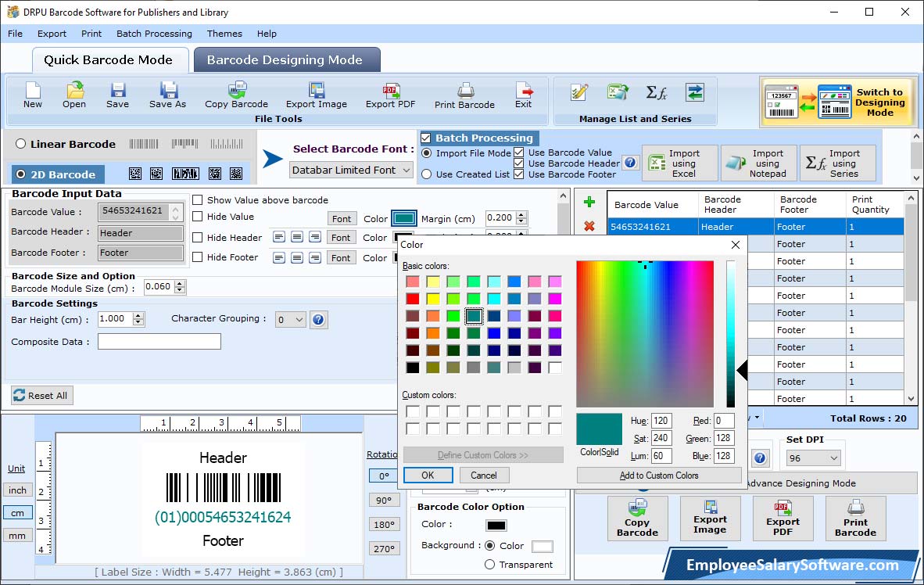This screenshot has width=924, height=585.
Task: Open the File menu
Action: pyautogui.click(x=16, y=34)
